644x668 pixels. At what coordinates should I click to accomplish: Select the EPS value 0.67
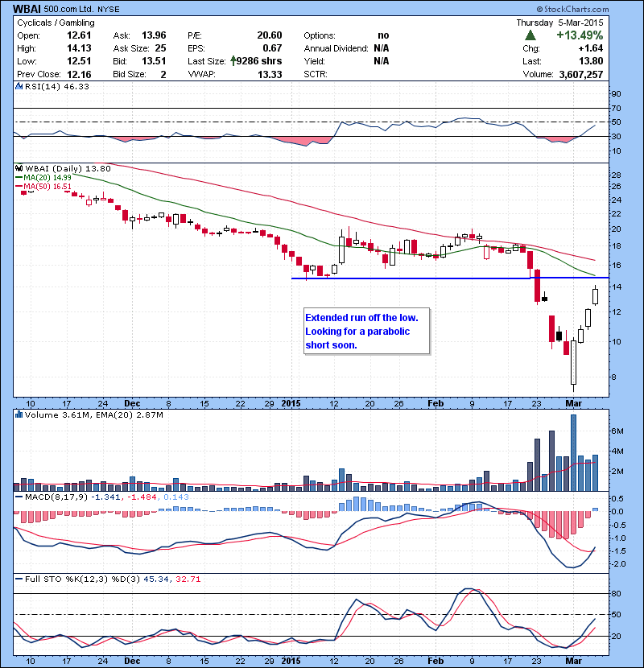coord(272,48)
